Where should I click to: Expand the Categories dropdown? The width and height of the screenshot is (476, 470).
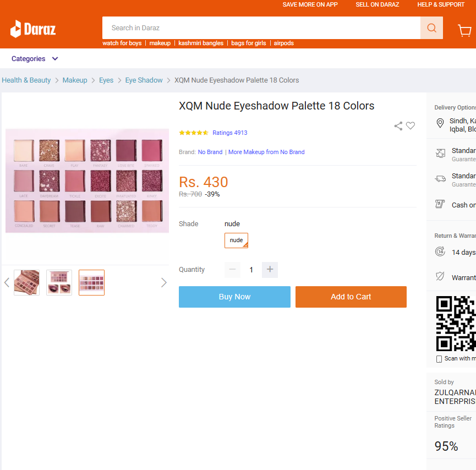tap(35, 58)
